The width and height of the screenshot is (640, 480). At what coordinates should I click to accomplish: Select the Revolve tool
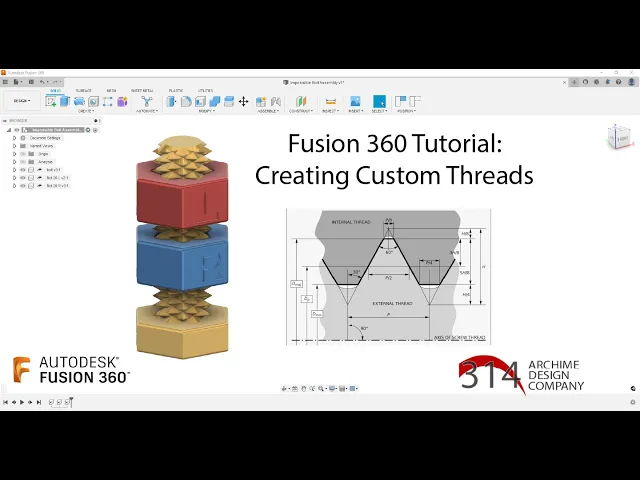point(79,101)
